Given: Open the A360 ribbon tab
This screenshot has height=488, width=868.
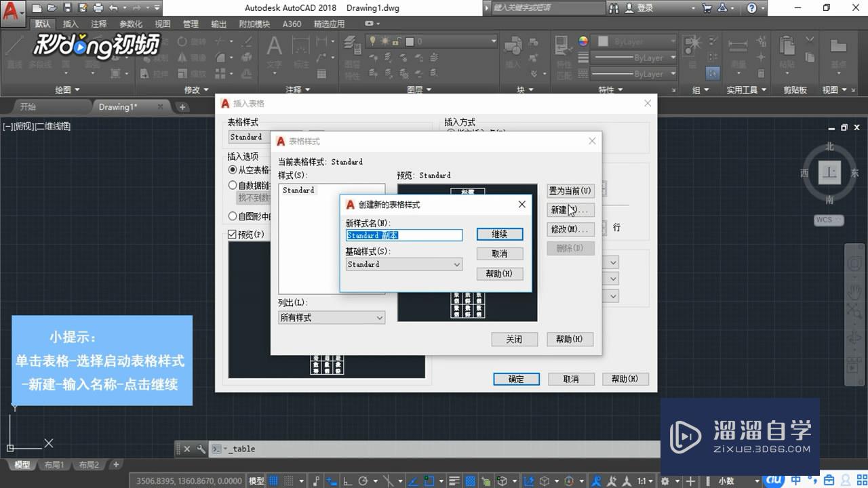Looking at the screenshot, I should (292, 24).
